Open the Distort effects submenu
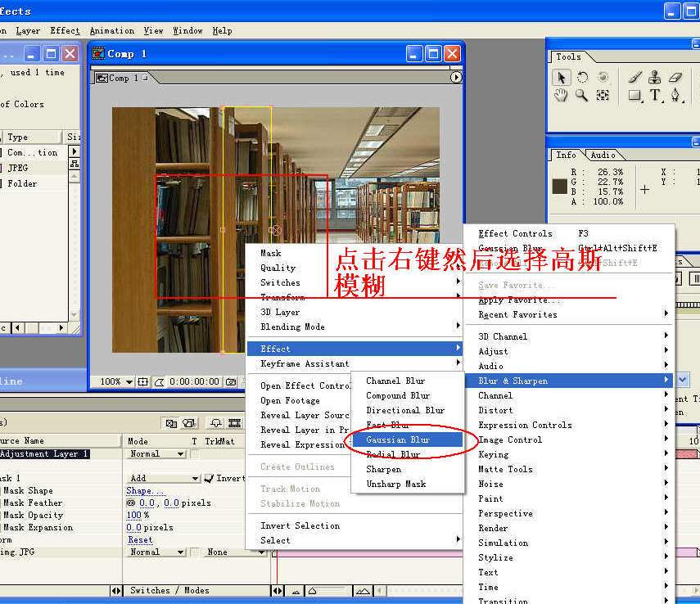 [x=569, y=410]
